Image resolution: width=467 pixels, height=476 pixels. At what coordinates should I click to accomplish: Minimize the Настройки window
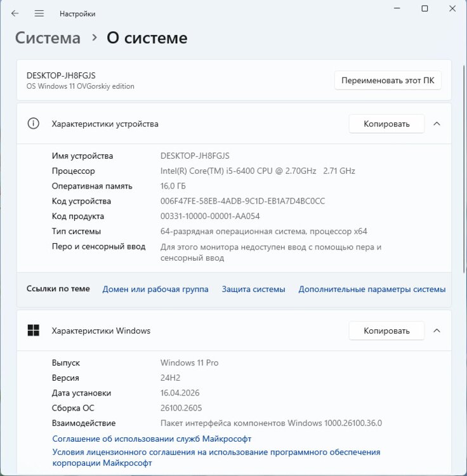click(x=396, y=9)
